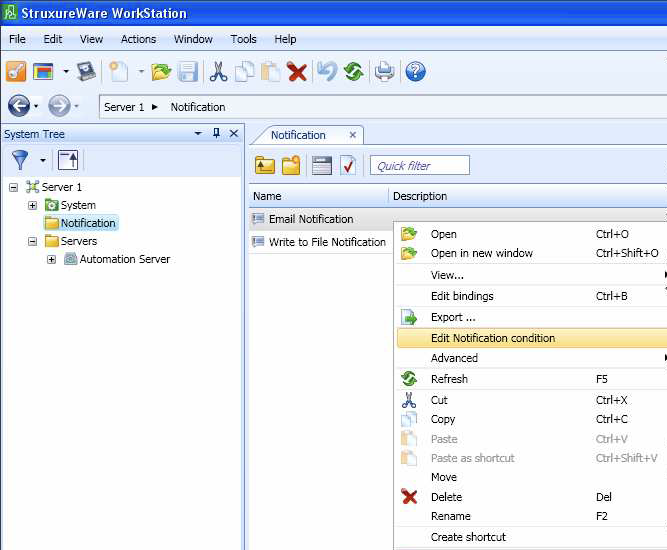The height and width of the screenshot is (550, 667).
Task: Click Notification in the address path
Action: point(198,107)
